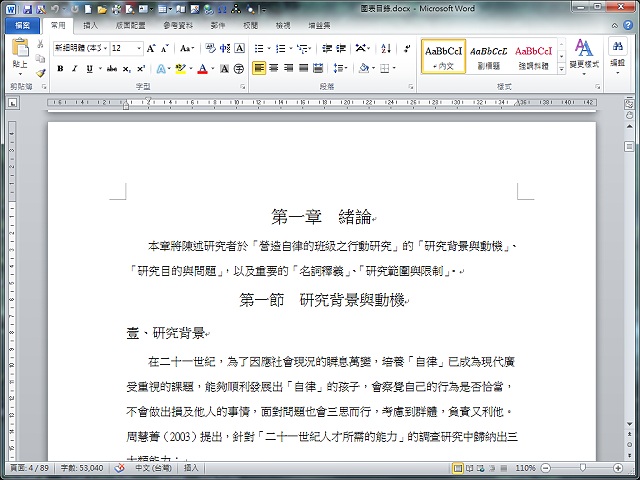Click the Zoom In plus button
The width and height of the screenshot is (640, 480).
(618, 468)
